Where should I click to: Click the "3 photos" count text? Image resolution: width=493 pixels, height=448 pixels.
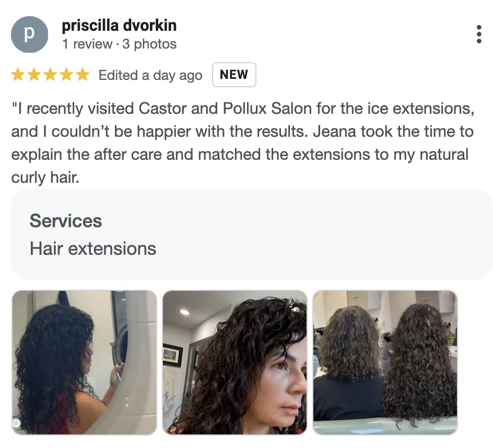[149, 44]
